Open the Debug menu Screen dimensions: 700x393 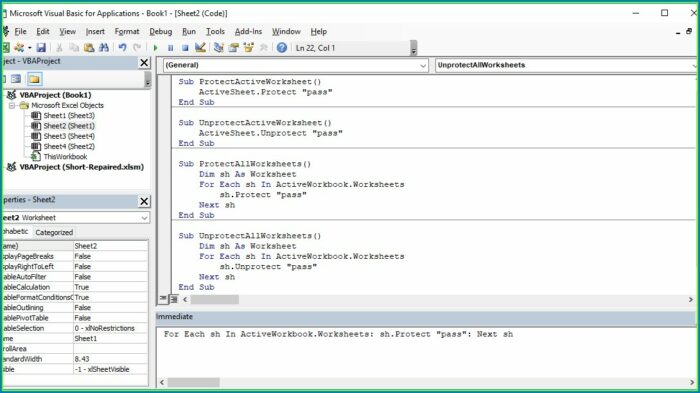(160, 31)
